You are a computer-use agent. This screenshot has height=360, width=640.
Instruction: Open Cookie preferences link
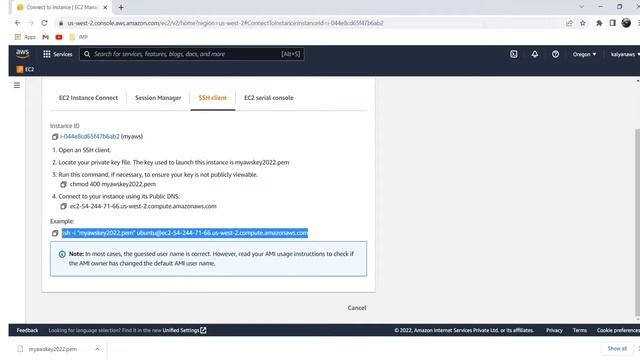point(618,330)
